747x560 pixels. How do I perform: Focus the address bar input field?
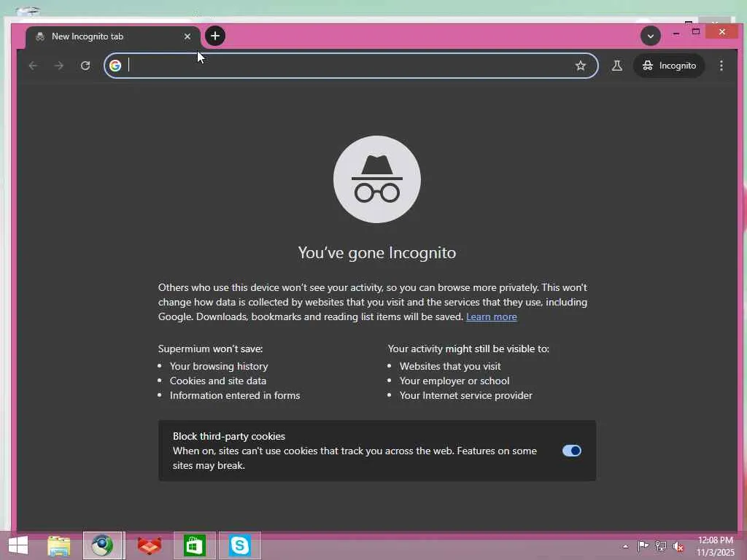coord(350,66)
